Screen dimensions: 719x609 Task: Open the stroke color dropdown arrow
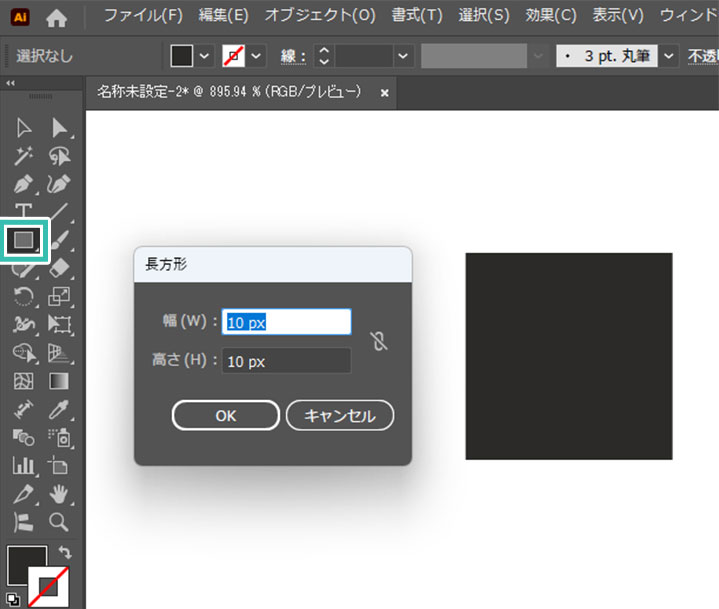pyautogui.click(x=256, y=56)
